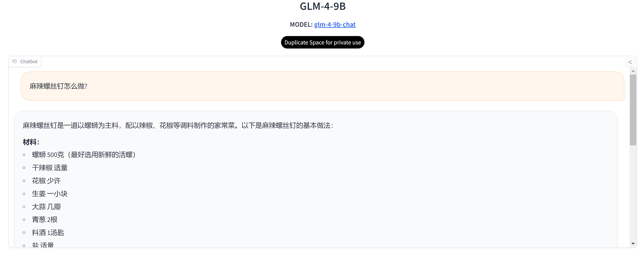The height and width of the screenshot is (253, 644).
Task: Click the 青葱 2根 list item
Action: click(44, 219)
